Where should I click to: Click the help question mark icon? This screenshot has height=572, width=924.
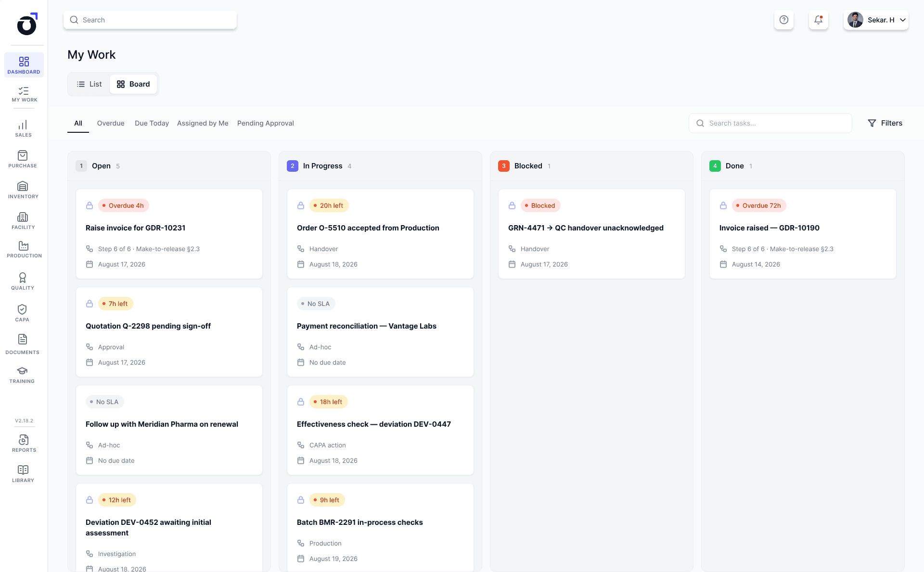coord(784,20)
